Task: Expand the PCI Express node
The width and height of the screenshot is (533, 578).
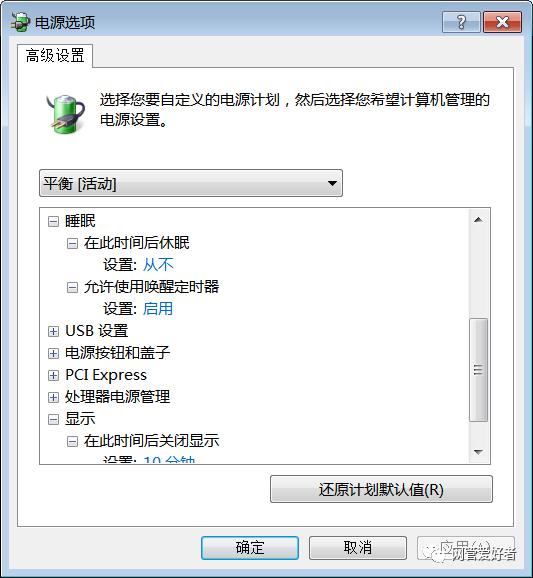Action: [53, 375]
